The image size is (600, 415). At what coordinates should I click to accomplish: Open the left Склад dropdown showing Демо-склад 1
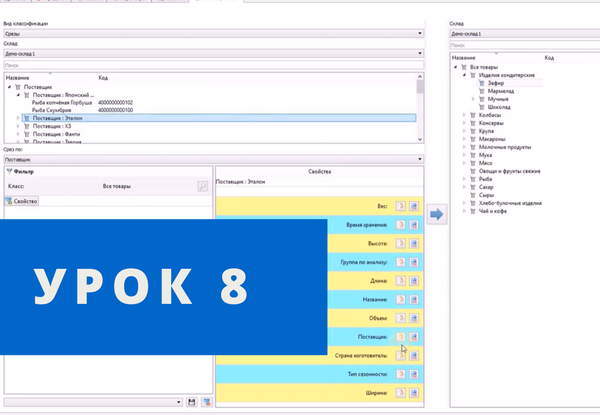tap(214, 54)
